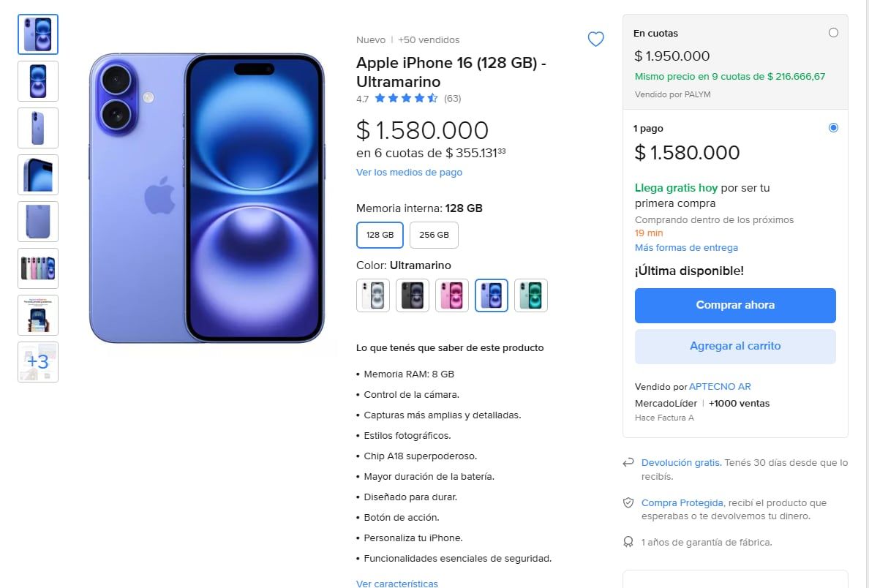Screen dimensions: 869x588
Task: Pick the pink iPhone color swatch
Action: (x=451, y=295)
